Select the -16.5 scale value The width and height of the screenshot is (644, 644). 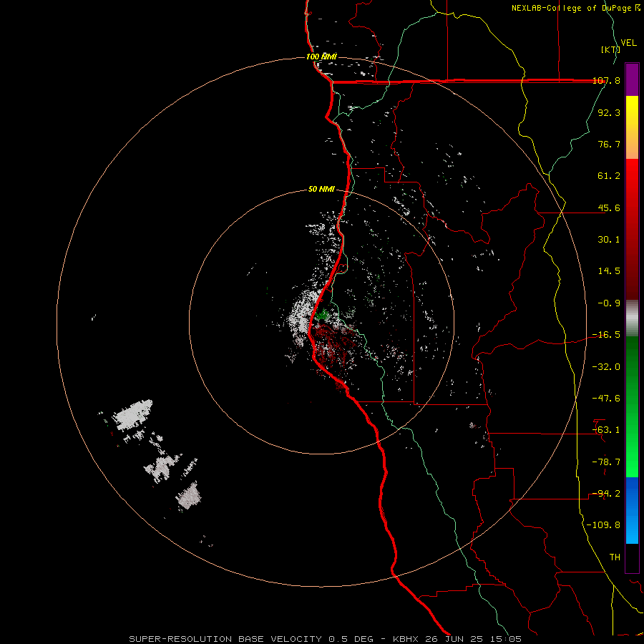coord(606,335)
